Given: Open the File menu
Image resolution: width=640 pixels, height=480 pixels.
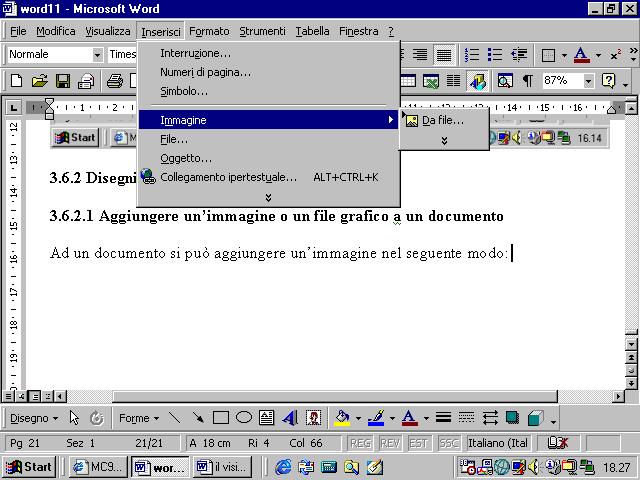Looking at the screenshot, I should point(18,31).
